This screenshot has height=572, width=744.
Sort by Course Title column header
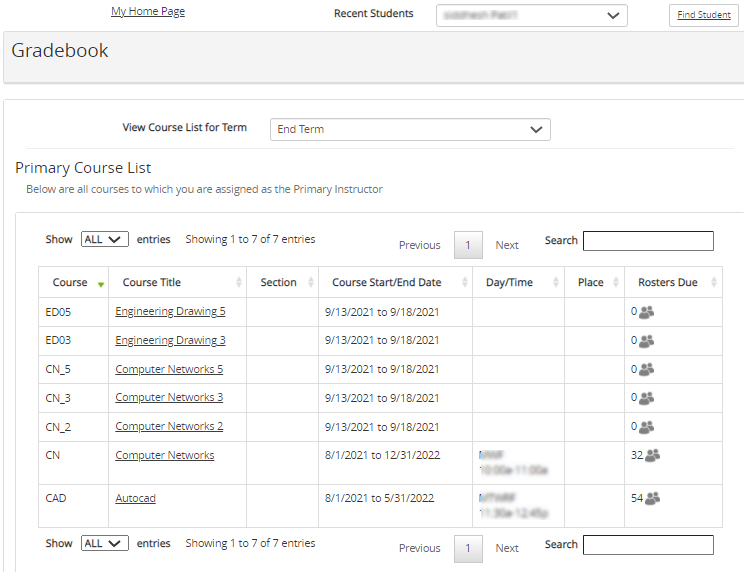click(x=152, y=283)
